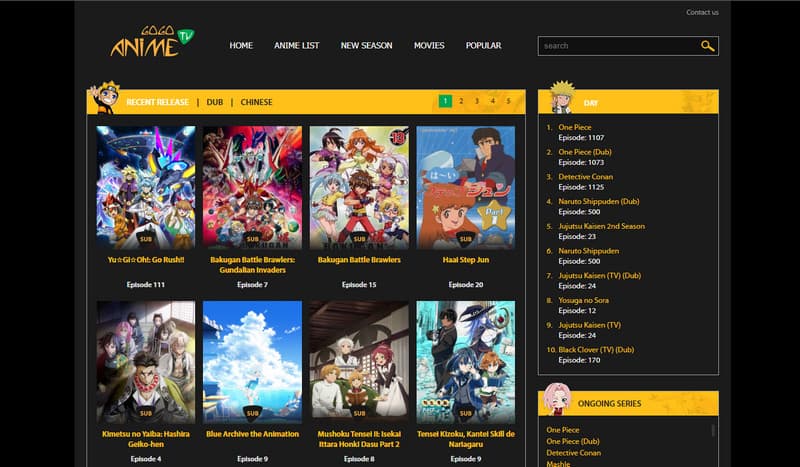The image size is (800, 467).
Task: Click the SUB badge on Yu-Gi-Oh Go Rush
Action: pos(146,239)
